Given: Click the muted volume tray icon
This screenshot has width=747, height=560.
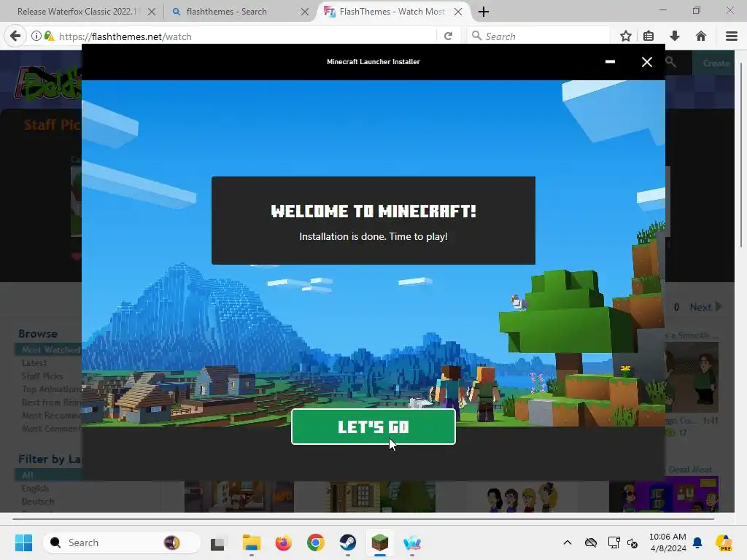Looking at the screenshot, I should click(632, 542).
